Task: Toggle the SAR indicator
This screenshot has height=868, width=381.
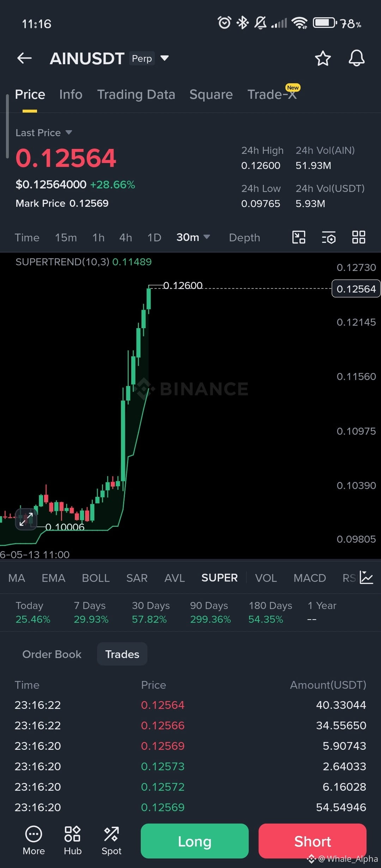Action: click(137, 578)
